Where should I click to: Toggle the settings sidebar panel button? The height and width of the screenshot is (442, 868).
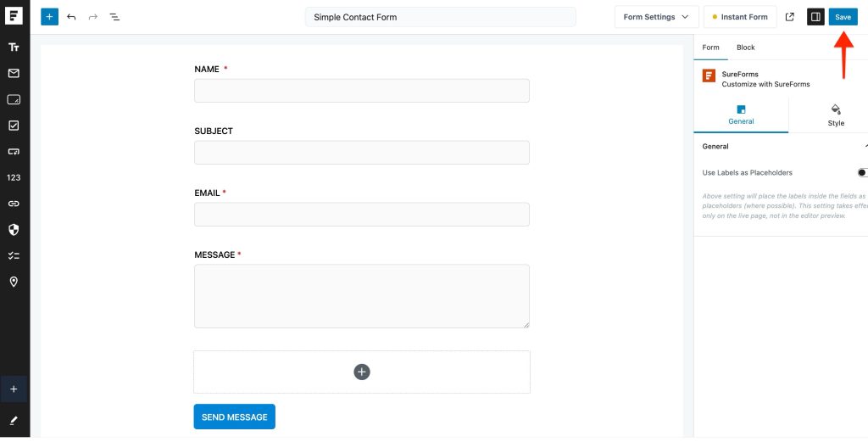pyautogui.click(x=815, y=17)
